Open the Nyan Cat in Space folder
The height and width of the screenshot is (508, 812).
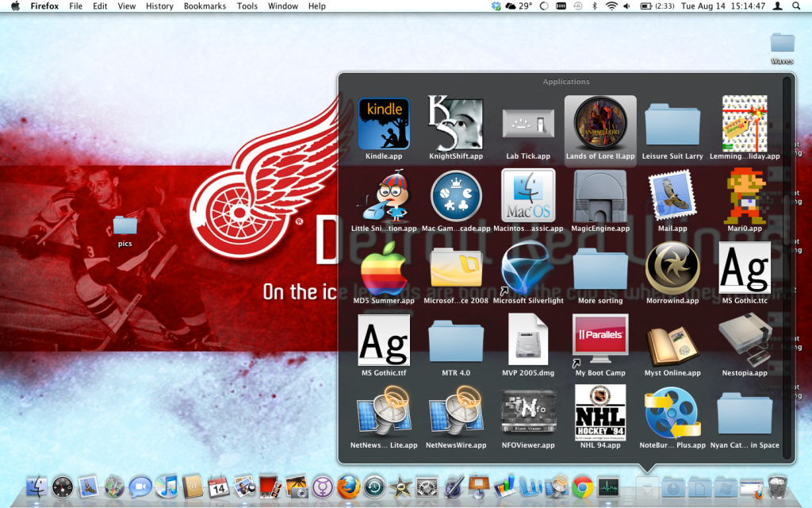(x=745, y=414)
